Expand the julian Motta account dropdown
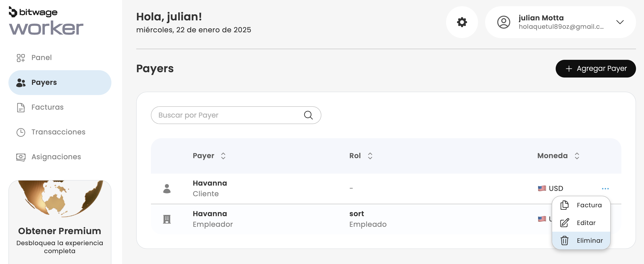 [620, 22]
